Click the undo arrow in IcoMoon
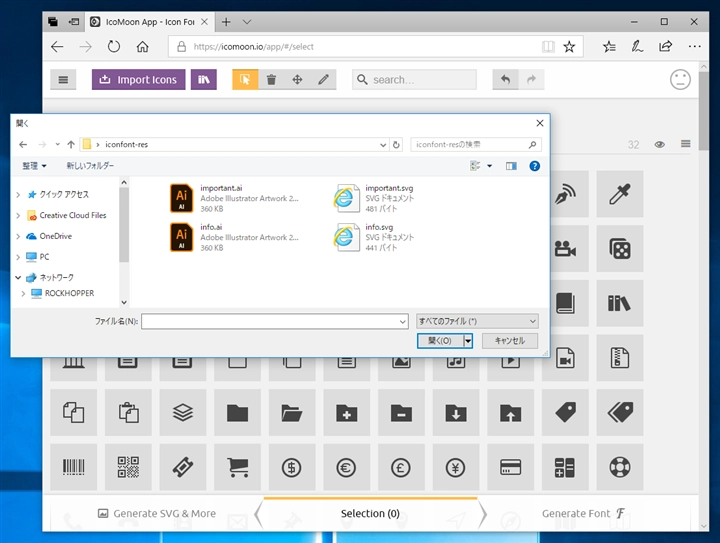 [506, 79]
